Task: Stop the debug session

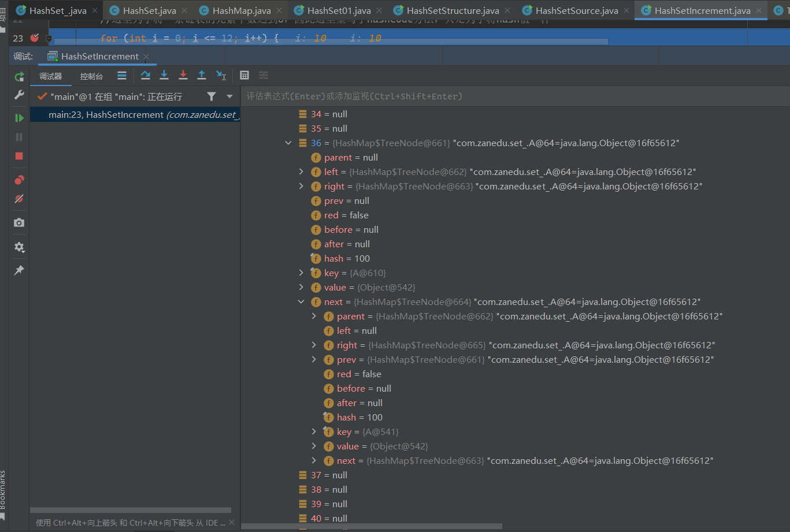Action: [x=19, y=156]
